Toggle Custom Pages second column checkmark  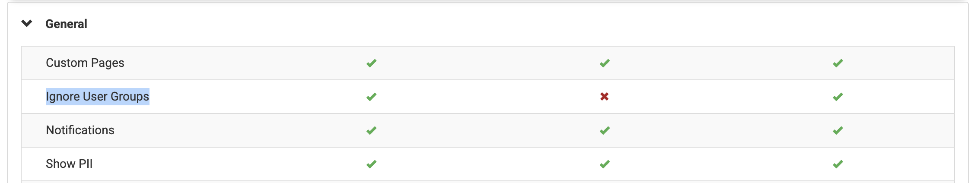(x=605, y=63)
